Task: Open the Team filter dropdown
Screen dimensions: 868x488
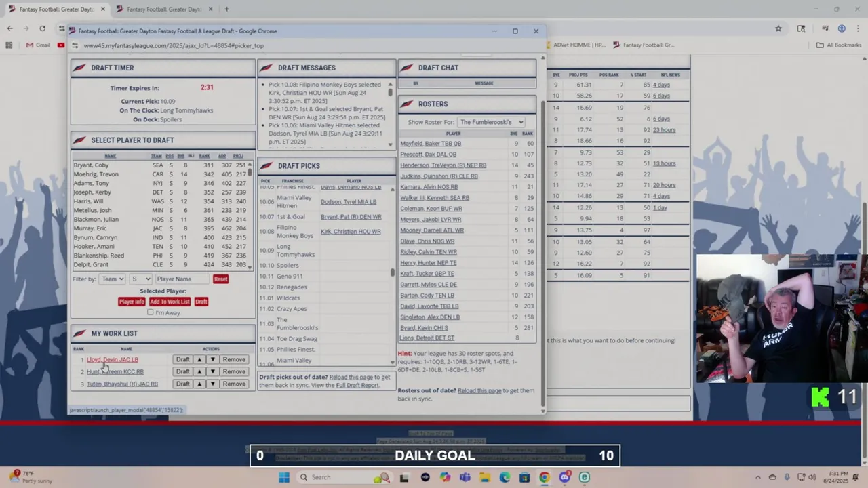Action: coord(112,279)
